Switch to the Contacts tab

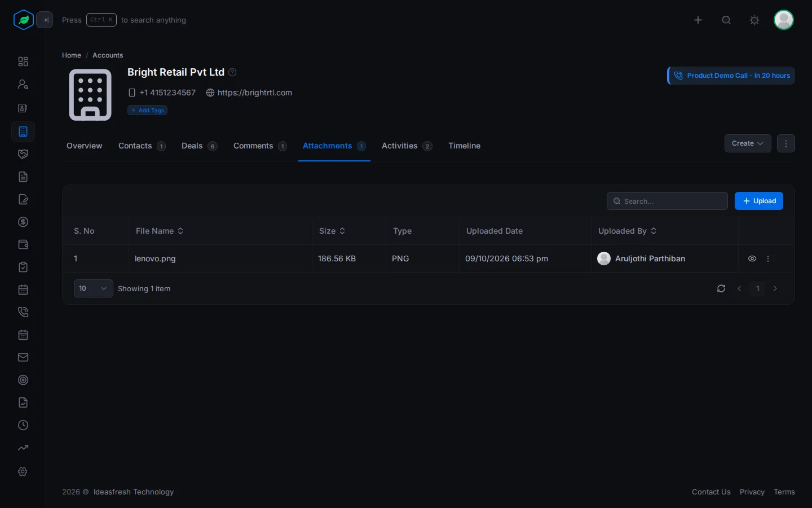coord(142,146)
